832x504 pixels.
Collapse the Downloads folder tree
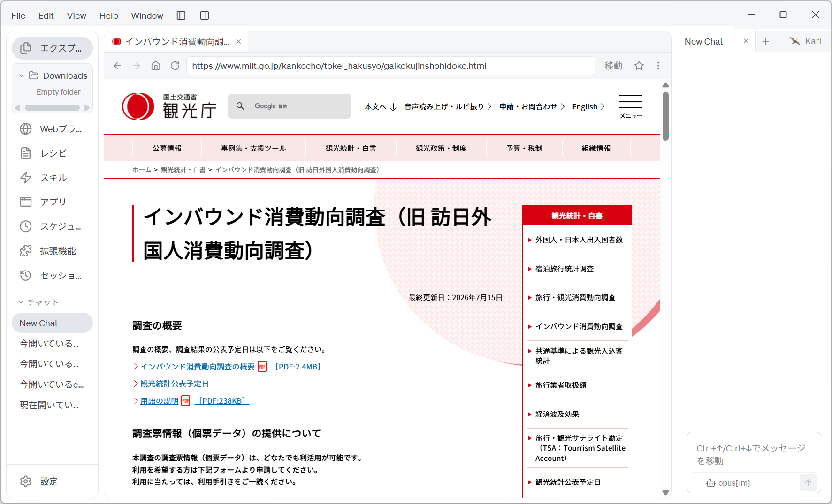[21, 75]
